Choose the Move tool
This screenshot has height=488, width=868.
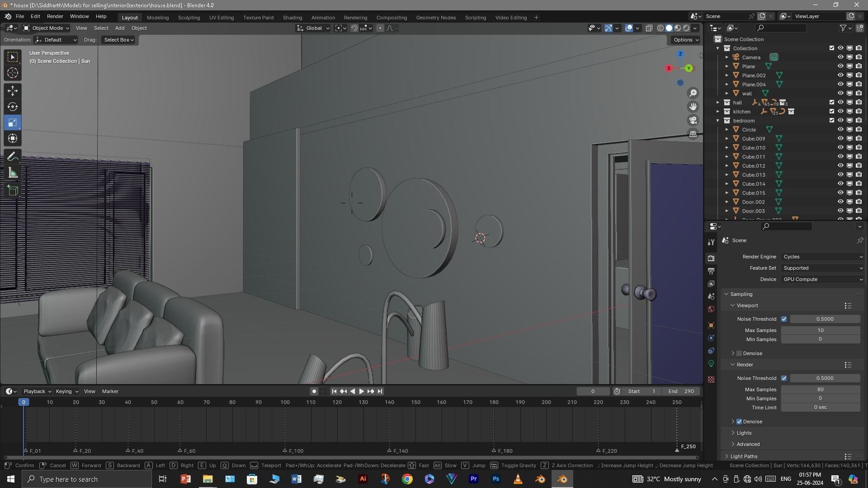coord(13,91)
